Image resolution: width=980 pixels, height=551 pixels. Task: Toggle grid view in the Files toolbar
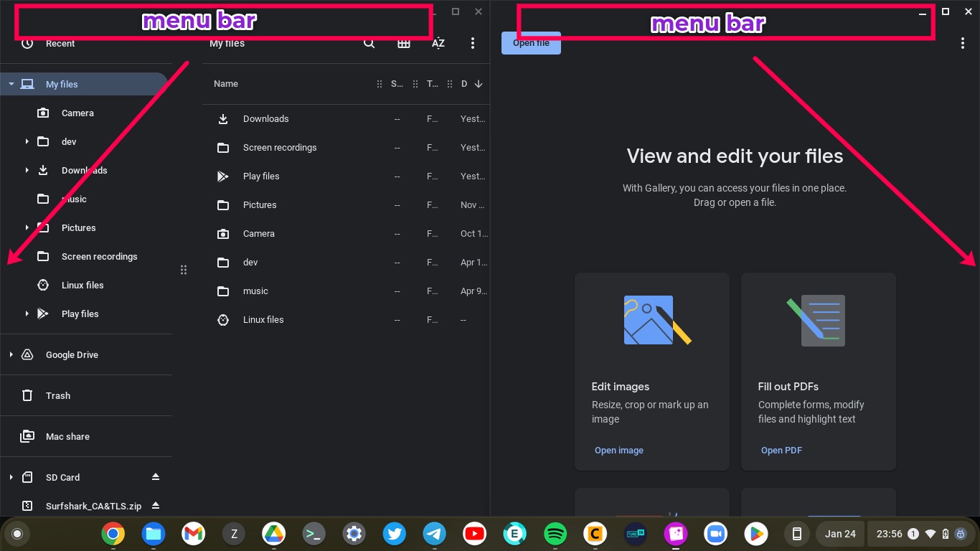(x=403, y=43)
